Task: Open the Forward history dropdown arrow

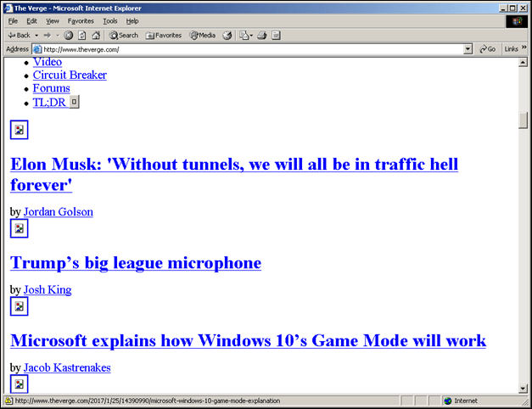Action: (58, 36)
